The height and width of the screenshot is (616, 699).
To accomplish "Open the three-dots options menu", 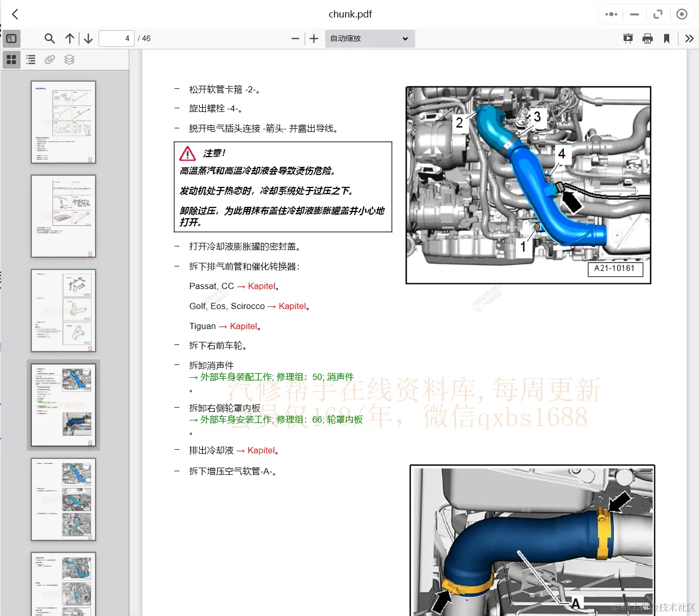I will [x=611, y=14].
